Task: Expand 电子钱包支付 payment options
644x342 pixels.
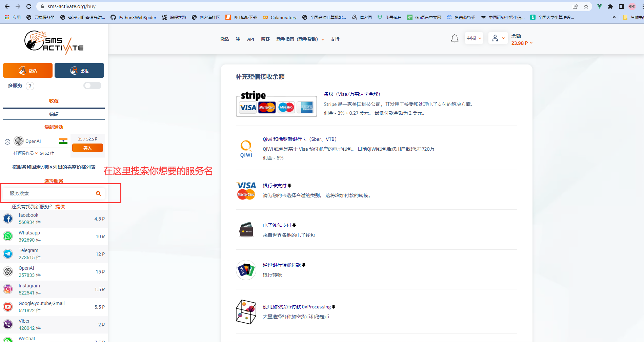Action: (x=280, y=225)
